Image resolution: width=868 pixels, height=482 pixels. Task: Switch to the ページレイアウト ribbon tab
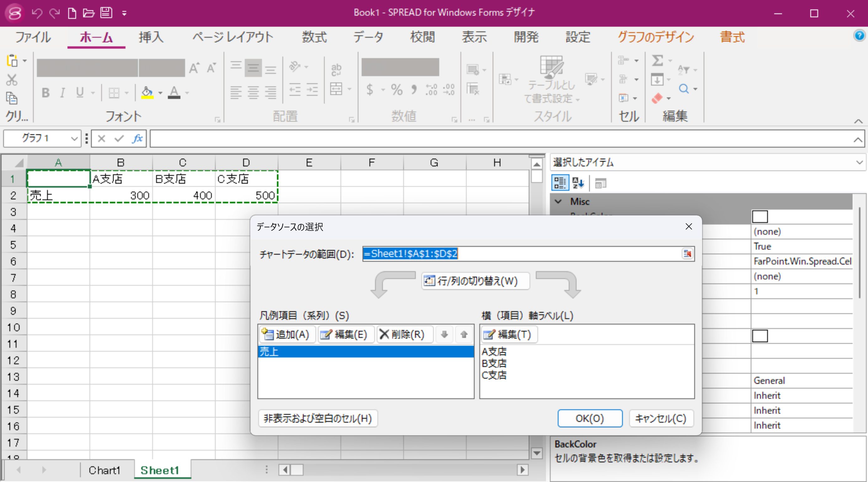click(x=233, y=37)
